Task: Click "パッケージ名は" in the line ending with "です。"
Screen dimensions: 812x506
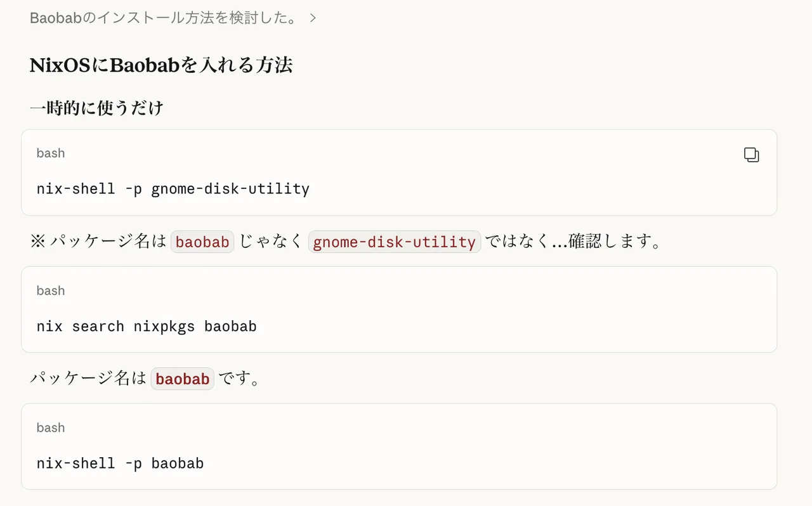Action: 88,379
